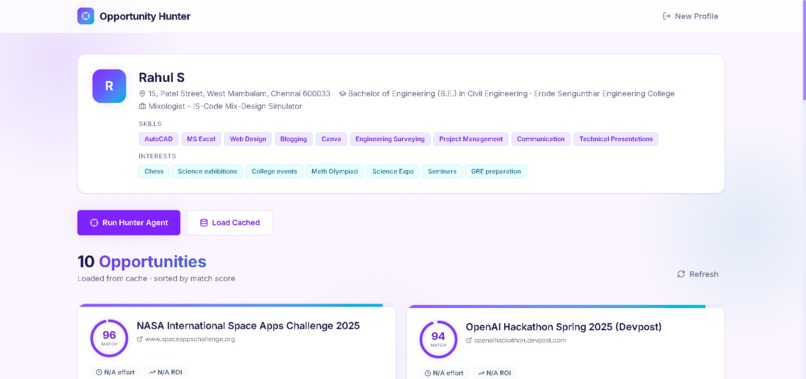This screenshot has width=806, height=379.
Task: Select the Web Design skill tag
Action: pyautogui.click(x=248, y=139)
